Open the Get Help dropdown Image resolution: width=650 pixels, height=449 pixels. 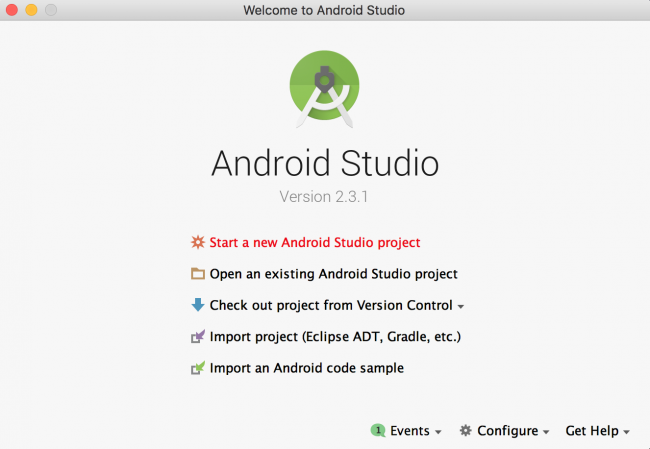597,431
